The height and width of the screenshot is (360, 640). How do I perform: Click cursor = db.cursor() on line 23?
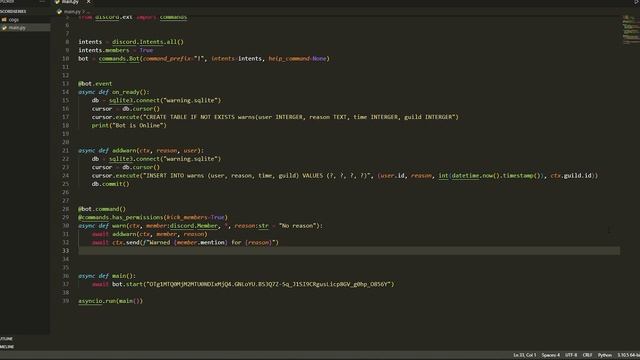126,167
